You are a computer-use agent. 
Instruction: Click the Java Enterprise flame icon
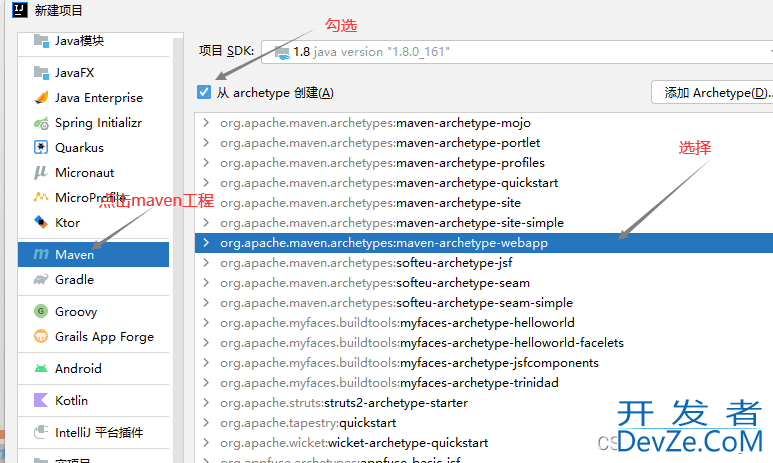(x=41, y=98)
